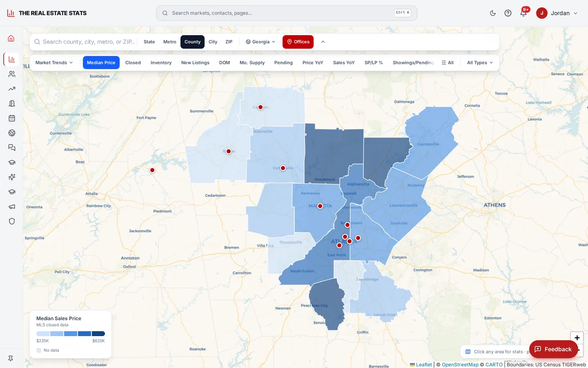Click the No data legend box
The image size is (588, 368).
(x=39, y=350)
